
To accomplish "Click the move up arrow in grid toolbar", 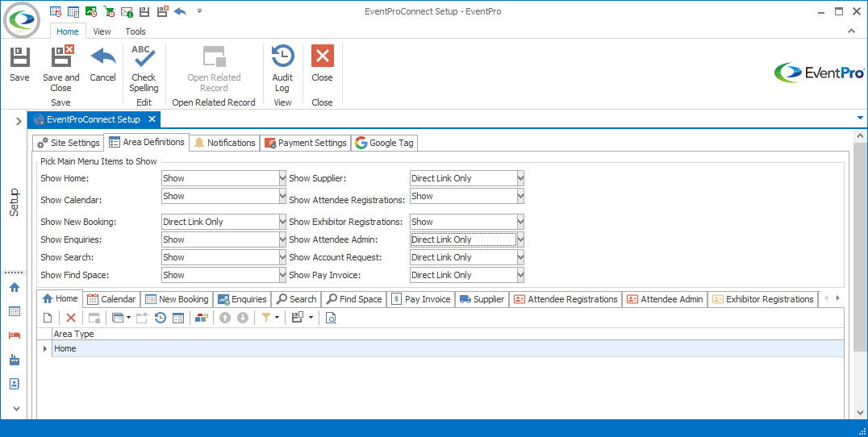I will tap(225, 318).
